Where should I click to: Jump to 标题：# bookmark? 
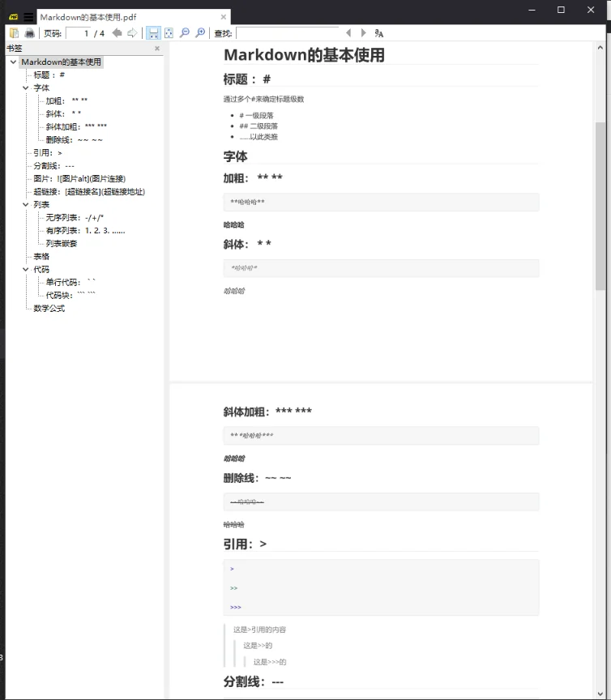tap(49, 75)
